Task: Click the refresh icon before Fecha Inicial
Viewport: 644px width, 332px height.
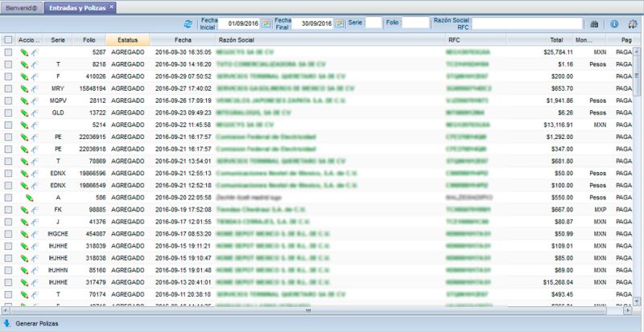Action: [188, 24]
